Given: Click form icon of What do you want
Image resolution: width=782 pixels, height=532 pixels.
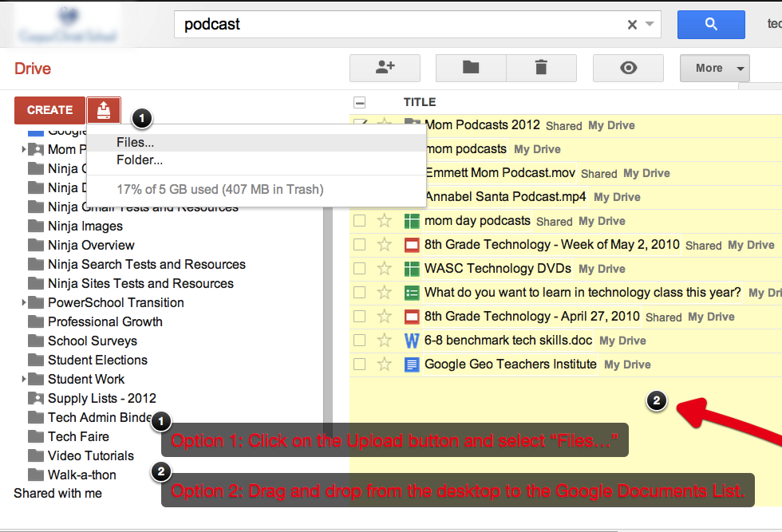Looking at the screenshot, I should click(412, 293).
